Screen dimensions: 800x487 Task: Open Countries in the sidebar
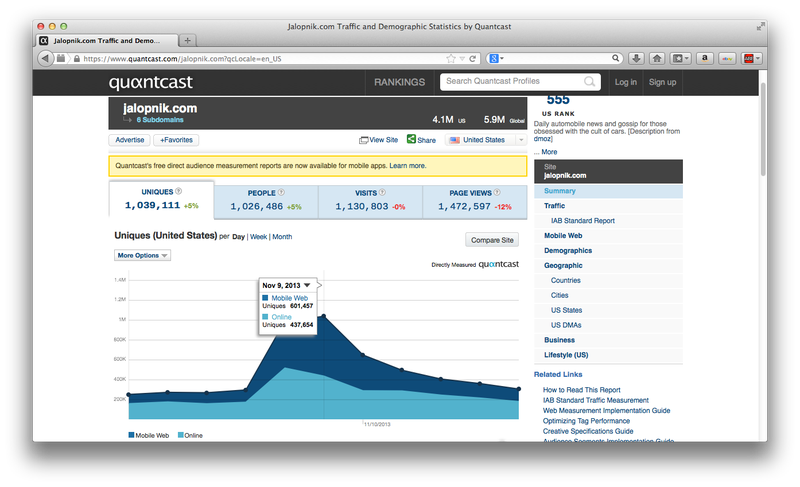click(608, 280)
